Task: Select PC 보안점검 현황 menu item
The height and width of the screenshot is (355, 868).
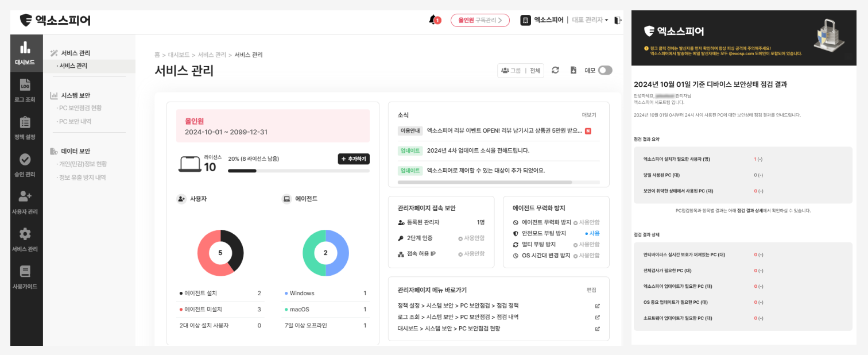Action: click(79, 108)
